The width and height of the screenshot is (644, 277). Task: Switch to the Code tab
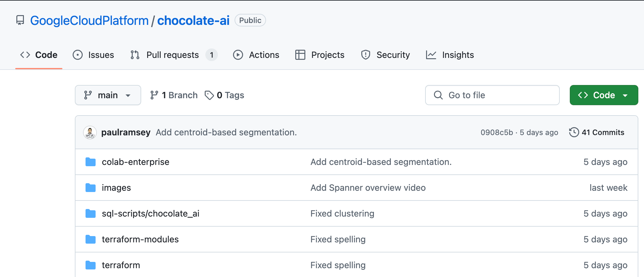(x=39, y=55)
